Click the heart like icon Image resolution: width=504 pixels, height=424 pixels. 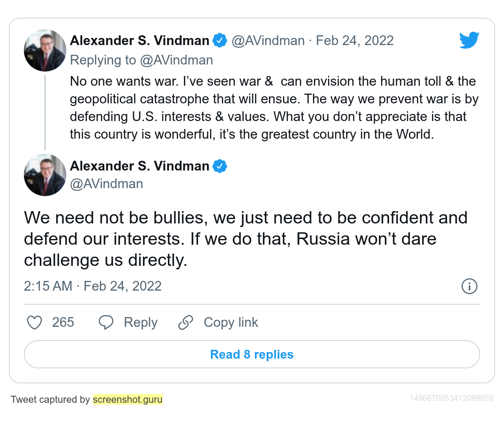(34, 322)
